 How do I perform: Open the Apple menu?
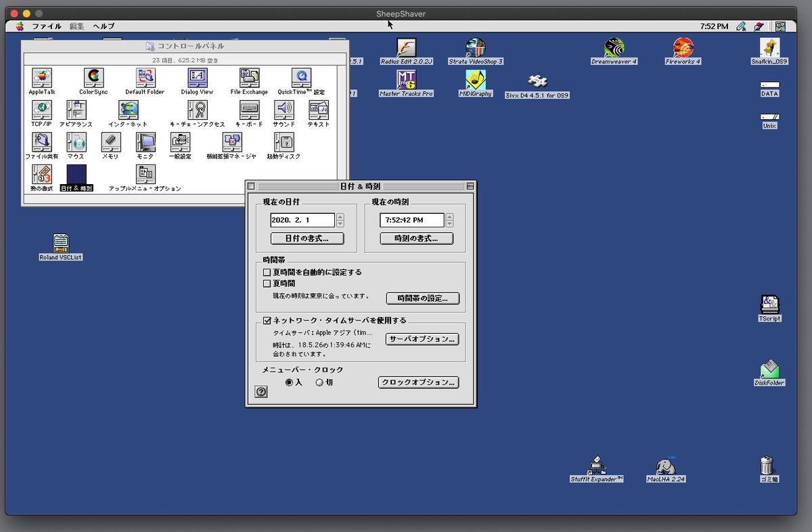[x=20, y=26]
